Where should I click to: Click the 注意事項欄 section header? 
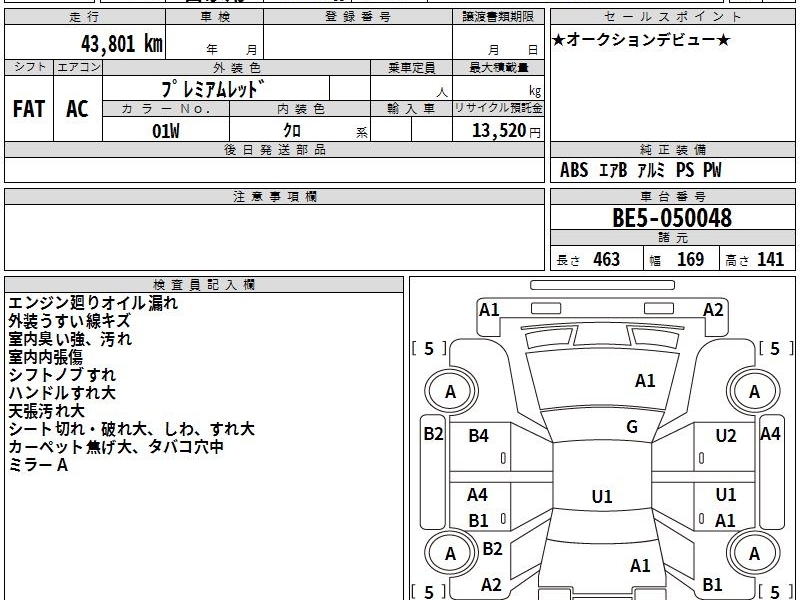(x=274, y=196)
